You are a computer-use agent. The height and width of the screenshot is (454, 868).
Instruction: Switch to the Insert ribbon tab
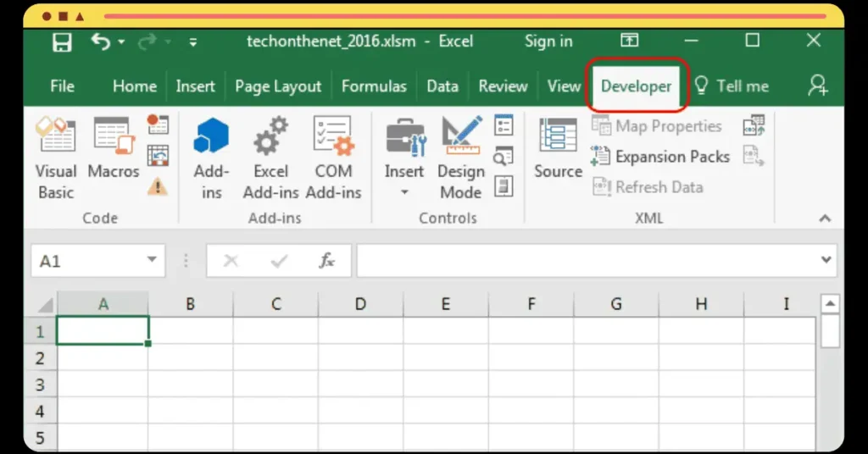point(196,86)
